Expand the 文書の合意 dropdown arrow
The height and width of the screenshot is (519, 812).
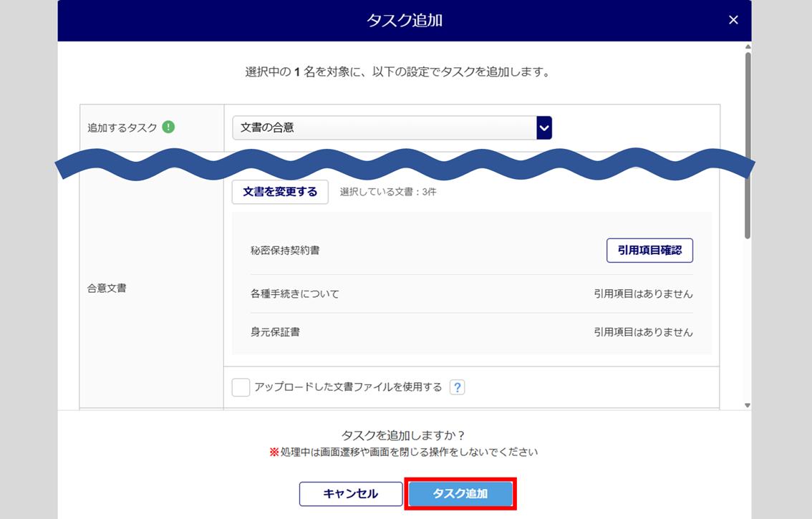pyautogui.click(x=544, y=128)
